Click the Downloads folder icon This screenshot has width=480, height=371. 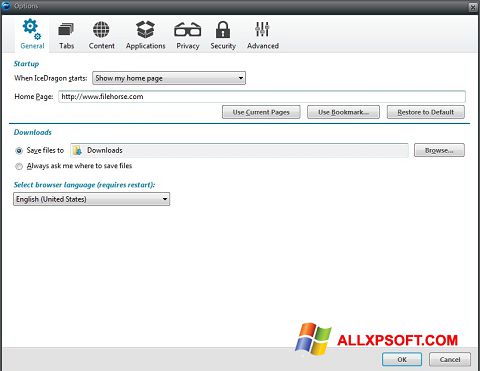click(77, 150)
